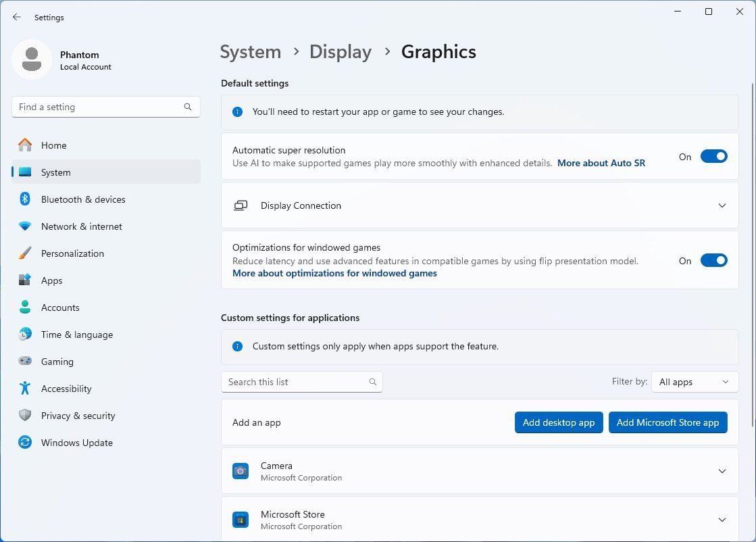
Task: Turn off Automatic super resolution
Action: coord(713,156)
